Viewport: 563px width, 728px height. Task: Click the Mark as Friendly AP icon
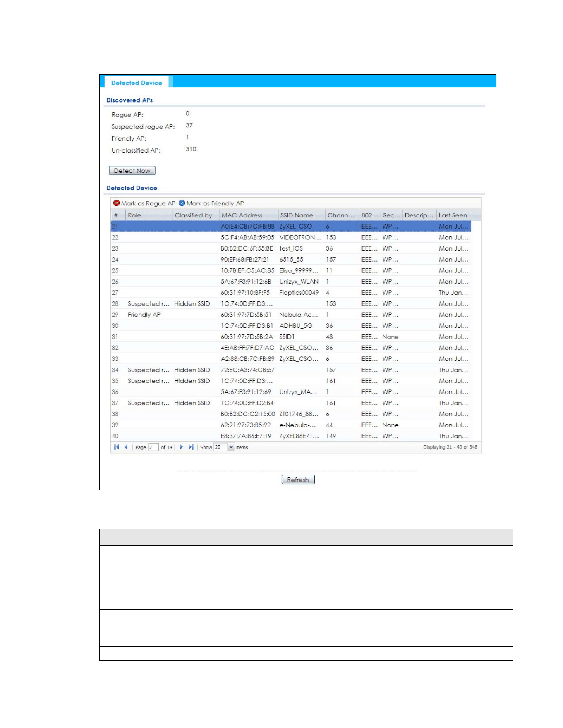(x=182, y=203)
